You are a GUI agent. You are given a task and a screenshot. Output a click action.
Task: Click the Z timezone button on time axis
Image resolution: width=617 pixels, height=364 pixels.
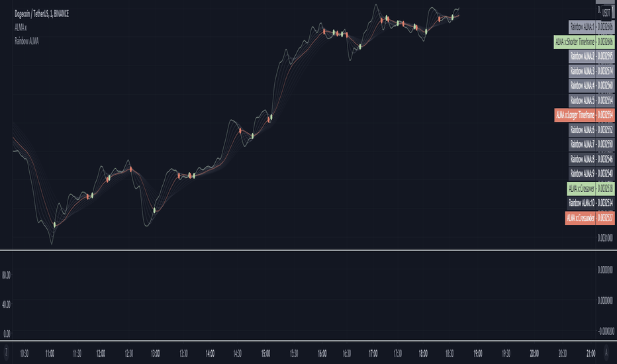pyautogui.click(x=6, y=351)
